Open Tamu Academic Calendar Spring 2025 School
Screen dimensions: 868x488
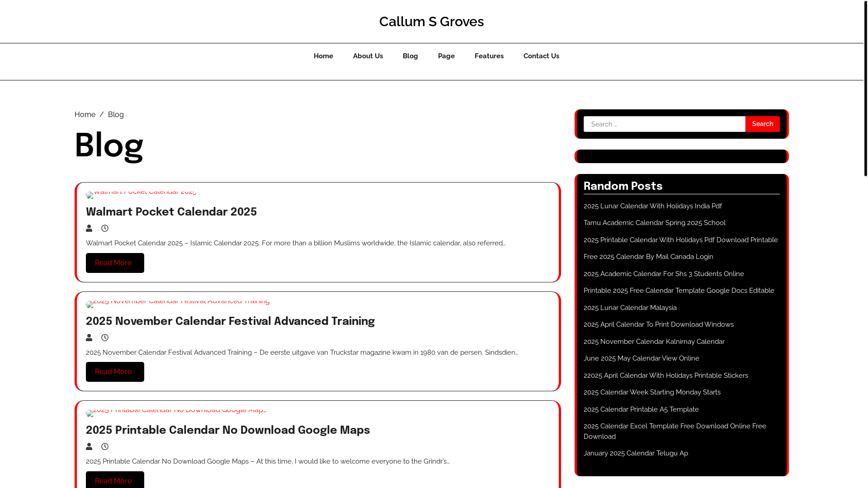coord(654,223)
